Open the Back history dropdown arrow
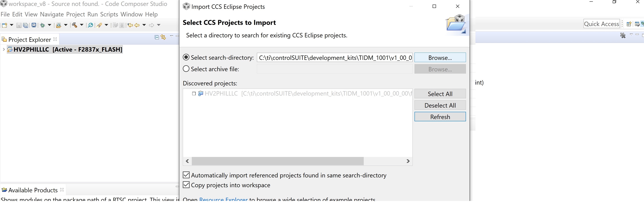644x206 pixels. 144,25
